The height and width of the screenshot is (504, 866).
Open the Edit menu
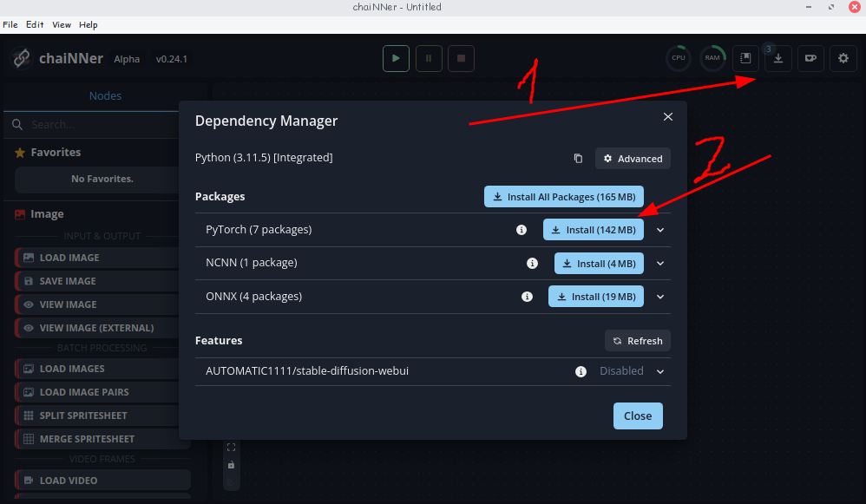(x=35, y=25)
